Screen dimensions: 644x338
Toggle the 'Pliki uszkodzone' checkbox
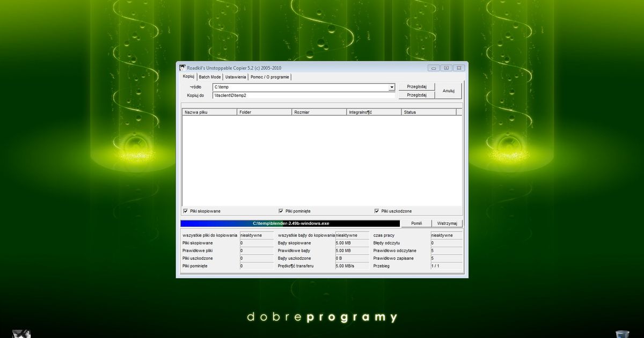(377, 211)
